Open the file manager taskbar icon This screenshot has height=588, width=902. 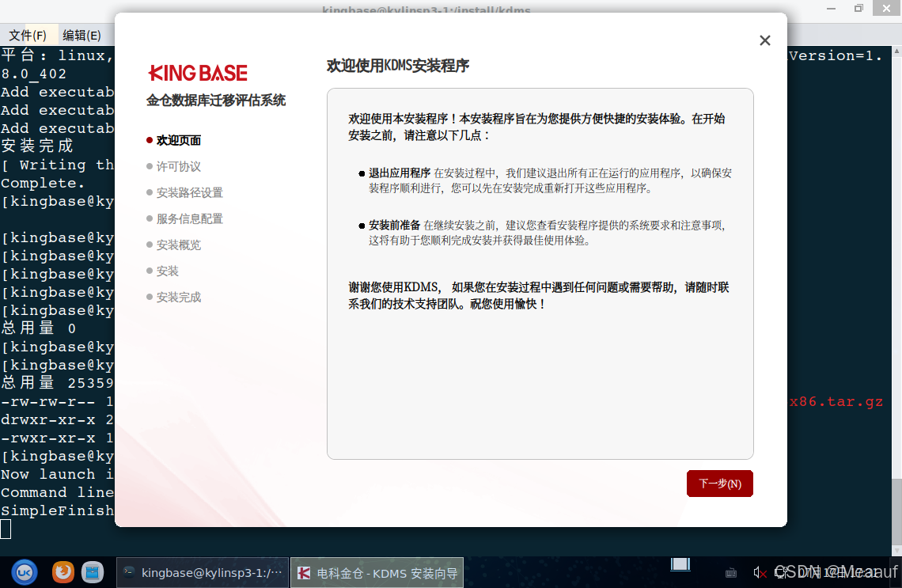coord(92,572)
